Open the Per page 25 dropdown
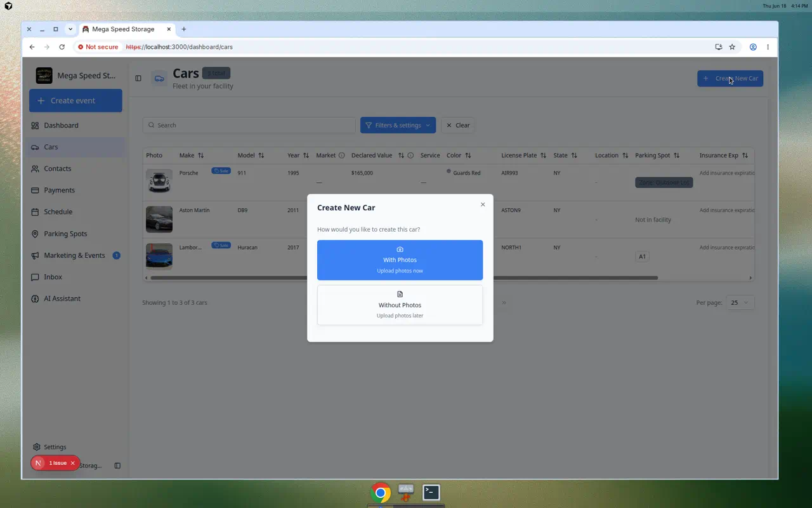 tap(740, 302)
